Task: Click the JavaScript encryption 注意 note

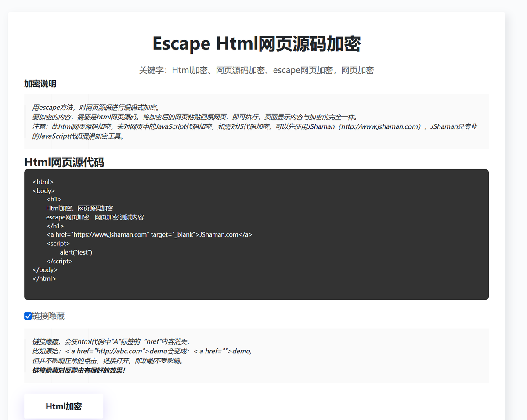Action: (176, 126)
